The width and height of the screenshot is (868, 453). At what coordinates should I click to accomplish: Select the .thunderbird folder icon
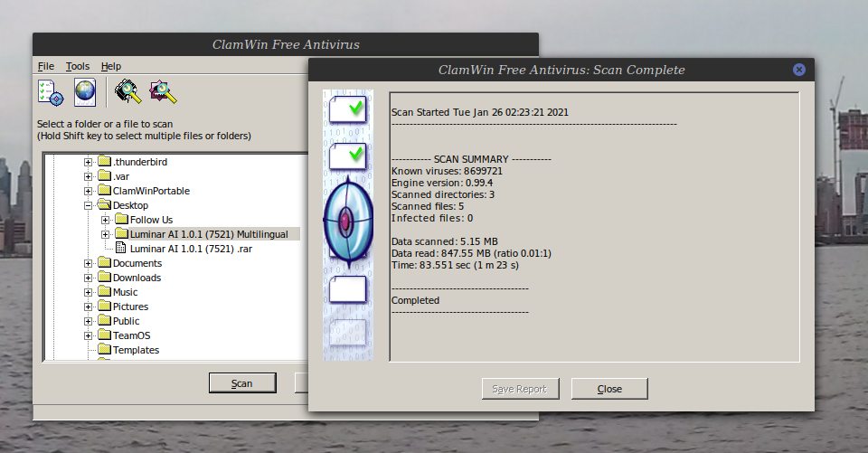[x=105, y=161]
